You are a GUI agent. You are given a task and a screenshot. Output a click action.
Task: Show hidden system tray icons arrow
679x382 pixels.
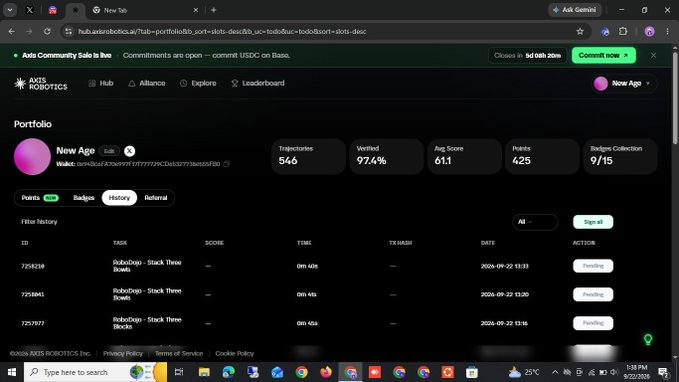pyautogui.click(x=555, y=372)
